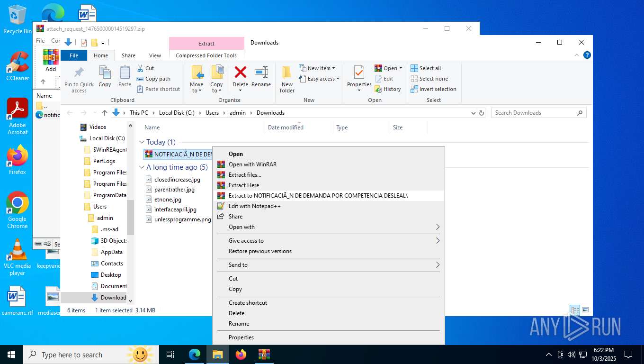Open the Properties ribbon icon

pos(359,79)
